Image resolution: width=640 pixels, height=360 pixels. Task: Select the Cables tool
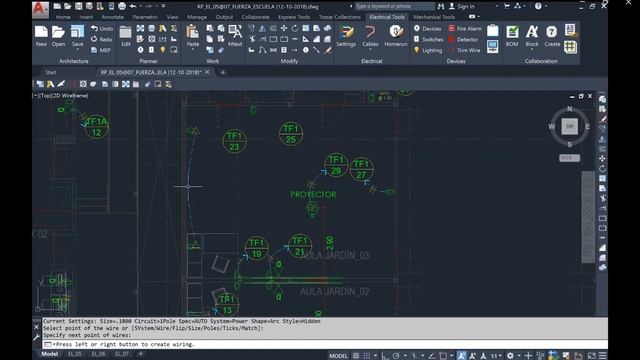coord(370,35)
